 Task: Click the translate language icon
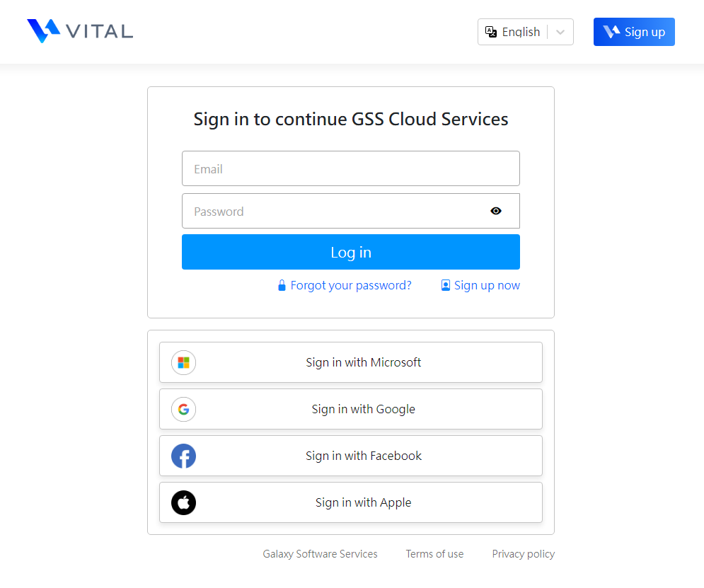[491, 32]
